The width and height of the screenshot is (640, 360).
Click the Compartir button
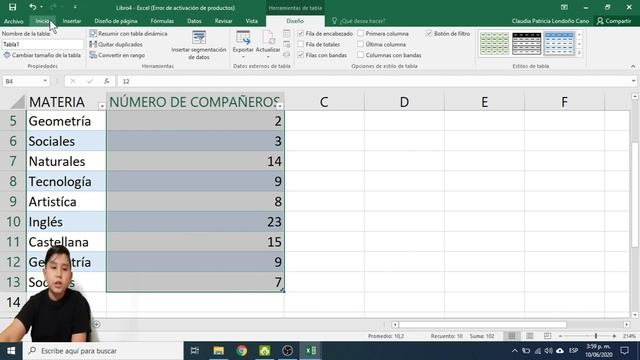click(x=614, y=21)
